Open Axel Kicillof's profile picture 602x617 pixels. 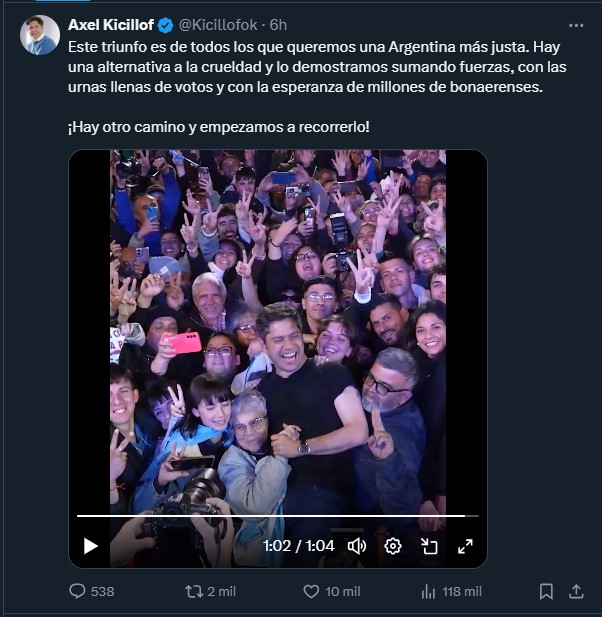(x=40, y=35)
